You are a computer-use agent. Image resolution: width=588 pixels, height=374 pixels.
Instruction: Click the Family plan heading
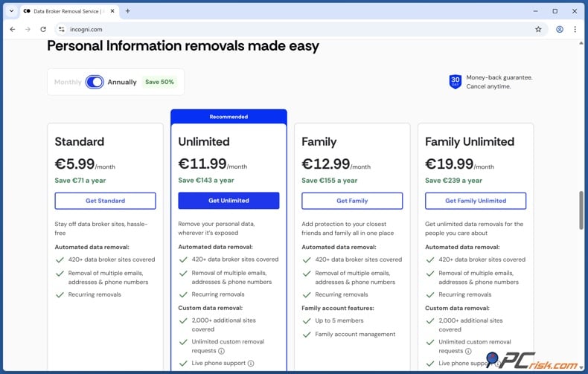[x=319, y=142]
